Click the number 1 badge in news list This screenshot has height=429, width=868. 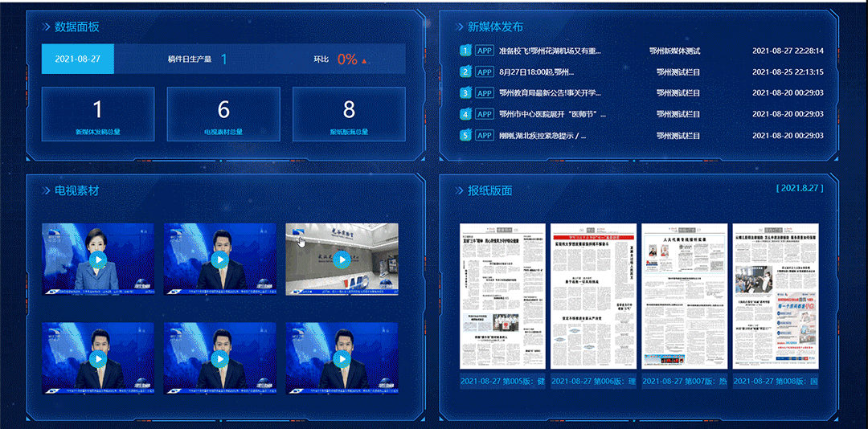(x=465, y=51)
